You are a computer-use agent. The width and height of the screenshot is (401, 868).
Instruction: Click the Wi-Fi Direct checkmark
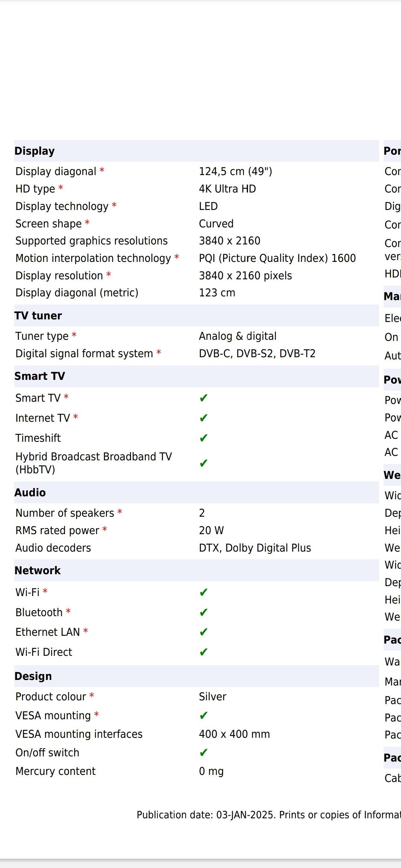tap(203, 652)
